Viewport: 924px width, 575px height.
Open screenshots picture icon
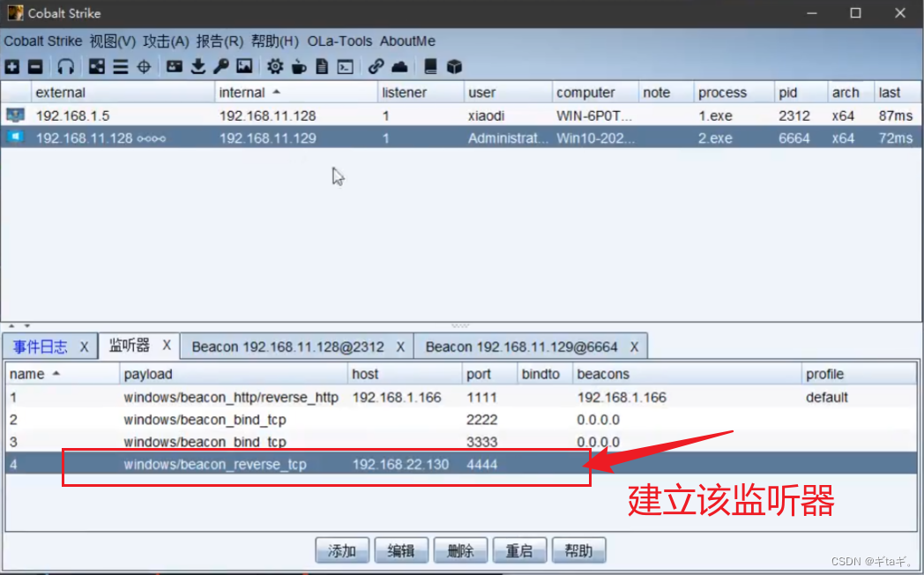click(x=244, y=66)
